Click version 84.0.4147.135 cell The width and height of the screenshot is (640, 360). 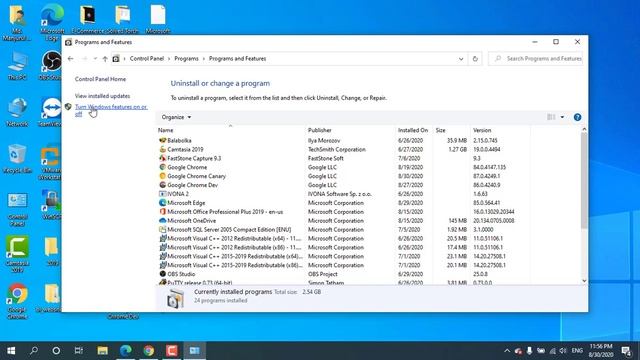489,167
